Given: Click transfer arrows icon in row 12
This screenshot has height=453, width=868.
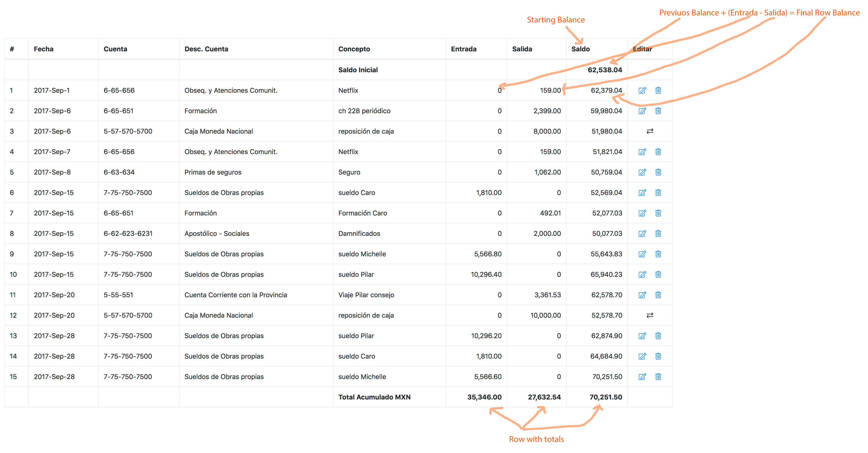Looking at the screenshot, I should [650, 315].
